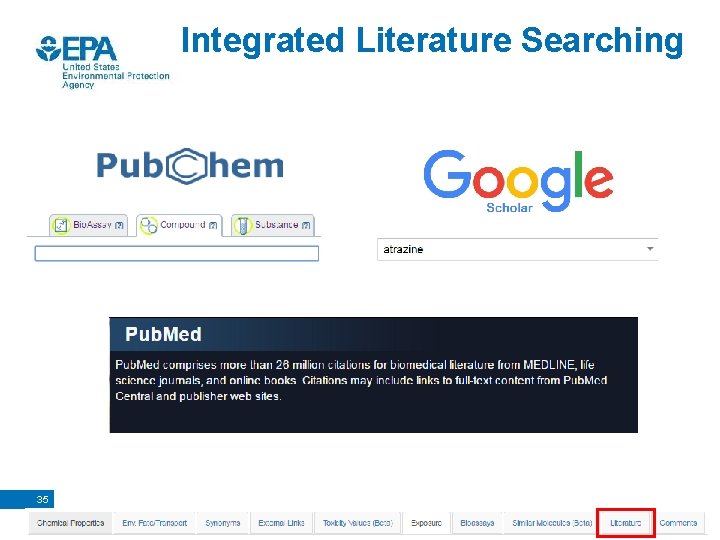Go to the Comments tab
This screenshot has height=540, width=720.
[x=678, y=523]
